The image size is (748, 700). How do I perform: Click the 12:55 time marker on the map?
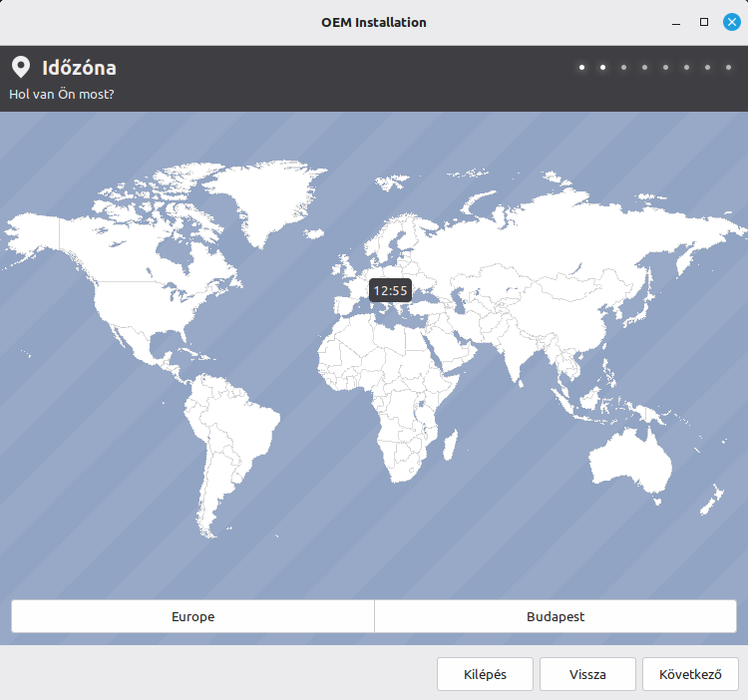(x=390, y=290)
